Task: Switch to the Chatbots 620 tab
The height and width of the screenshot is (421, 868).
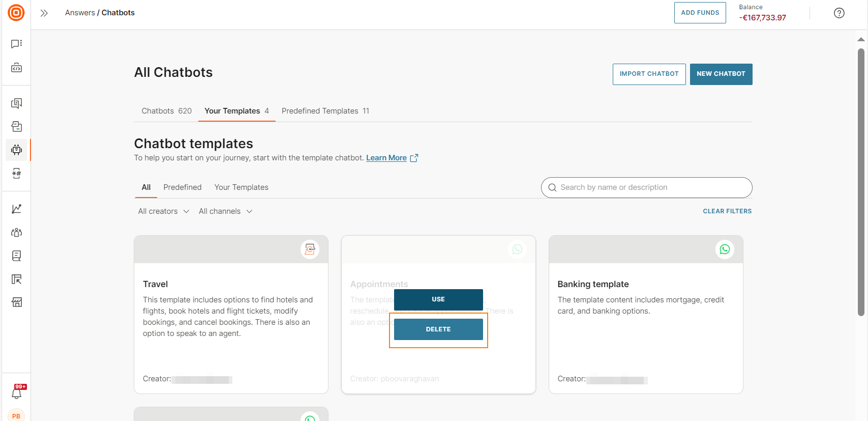Action: (x=166, y=111)
